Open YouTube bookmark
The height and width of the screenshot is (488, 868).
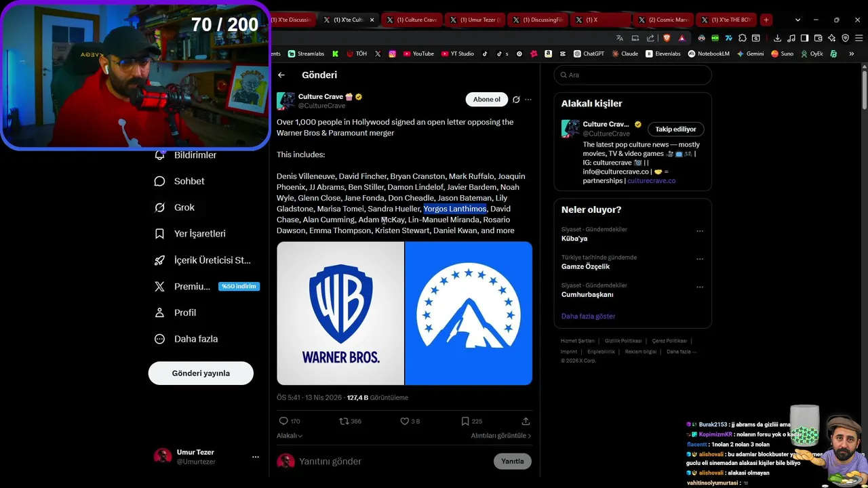(418, 54)
